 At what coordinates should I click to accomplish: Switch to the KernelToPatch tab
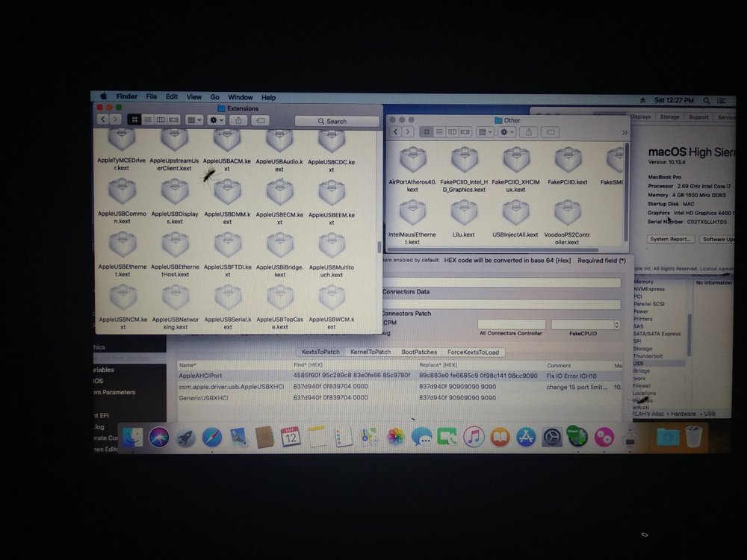pos(371,352)
